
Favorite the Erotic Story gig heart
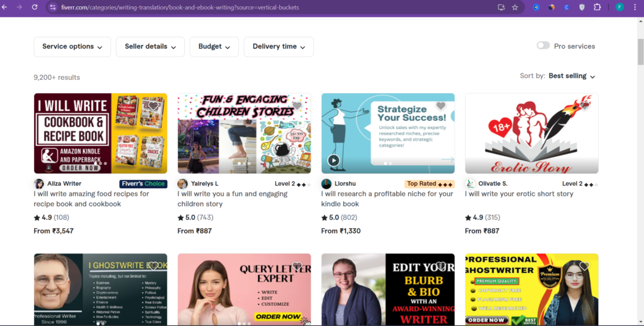click(584, 106)
